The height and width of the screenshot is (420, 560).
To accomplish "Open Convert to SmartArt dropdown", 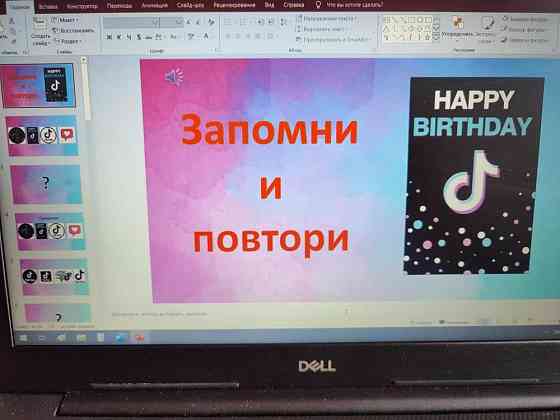I will [x=334, y=40].
